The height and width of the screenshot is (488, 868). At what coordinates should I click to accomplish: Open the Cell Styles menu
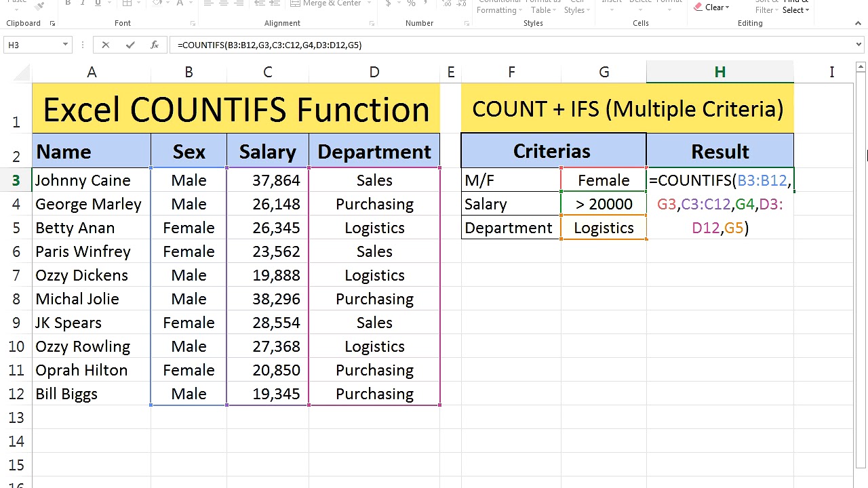click(x=576, y=7)
